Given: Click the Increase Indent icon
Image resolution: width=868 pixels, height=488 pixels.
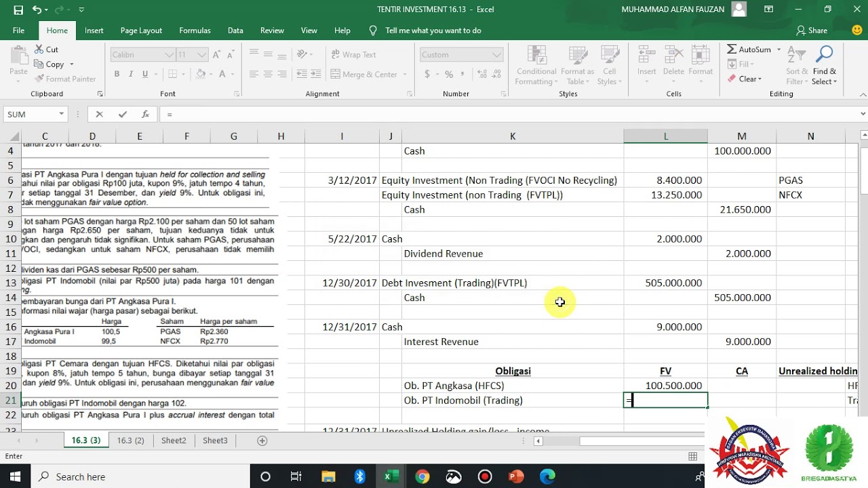Looking at the screenshot, I should point(316,75).
